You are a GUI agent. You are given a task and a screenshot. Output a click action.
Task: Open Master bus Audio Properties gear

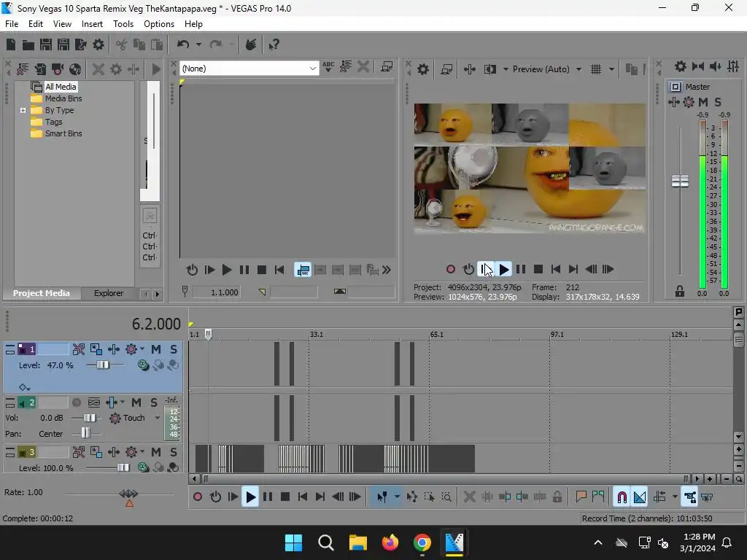(x=681, y=66)
